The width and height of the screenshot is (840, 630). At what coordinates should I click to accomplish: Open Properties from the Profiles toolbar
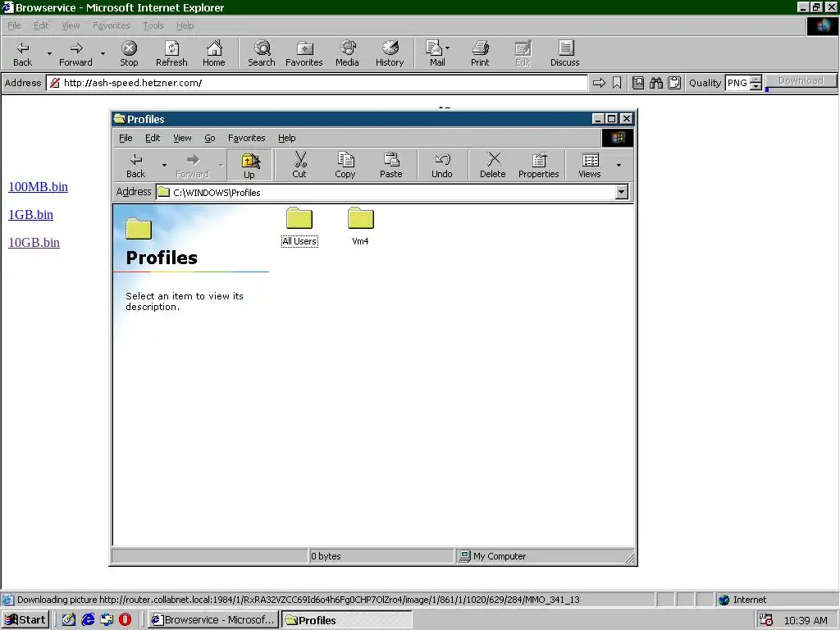538,166
